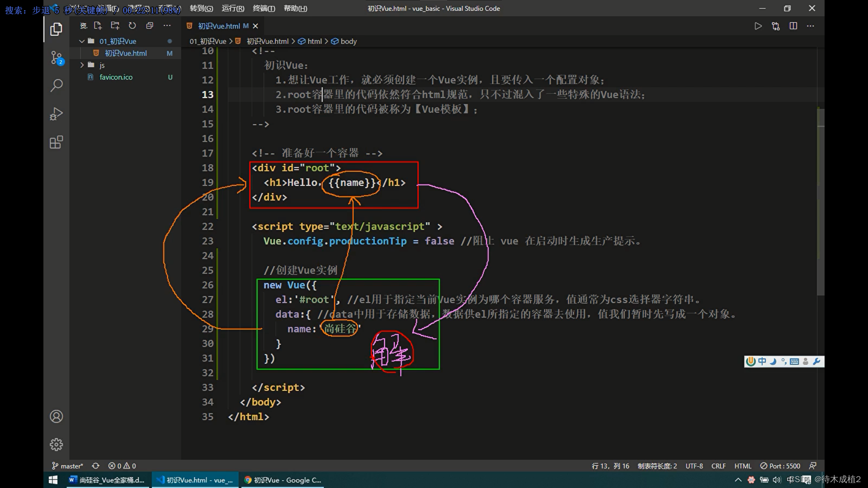Viewport: 868px width, 488px height.
Task: Open 转到(G) menu
Action: [x=201, y=9]
